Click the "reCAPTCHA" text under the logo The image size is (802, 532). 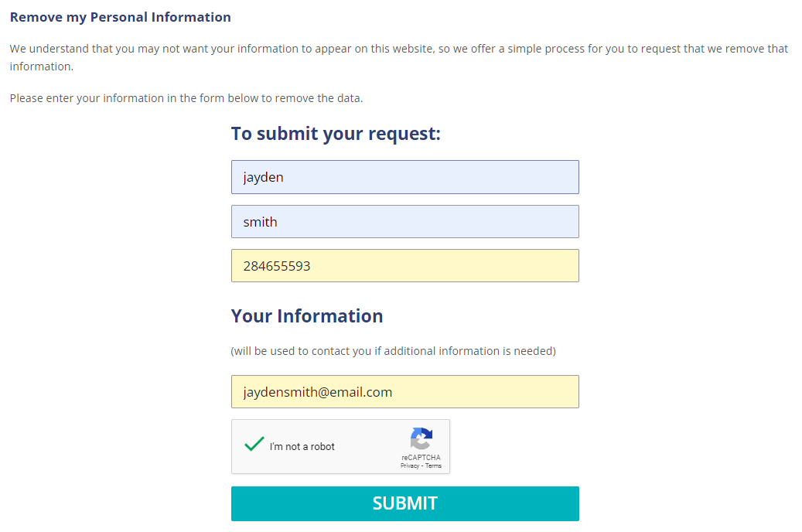tap(421, 457)
